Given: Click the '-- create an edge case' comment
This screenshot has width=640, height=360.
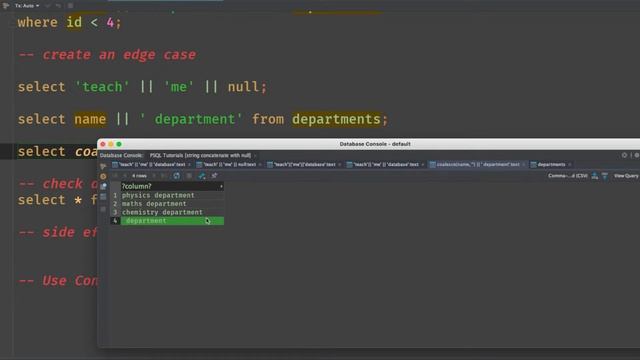Looking at the screenshot, I should (107, 55).
